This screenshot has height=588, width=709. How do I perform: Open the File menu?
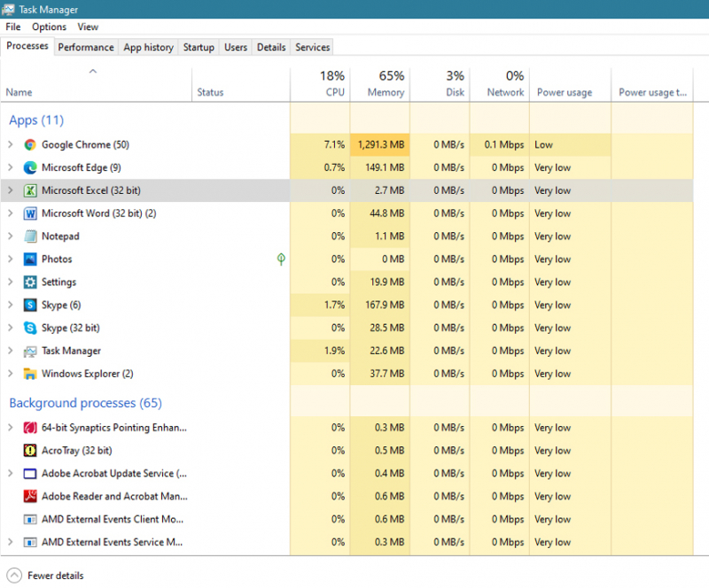coord(13,27)
